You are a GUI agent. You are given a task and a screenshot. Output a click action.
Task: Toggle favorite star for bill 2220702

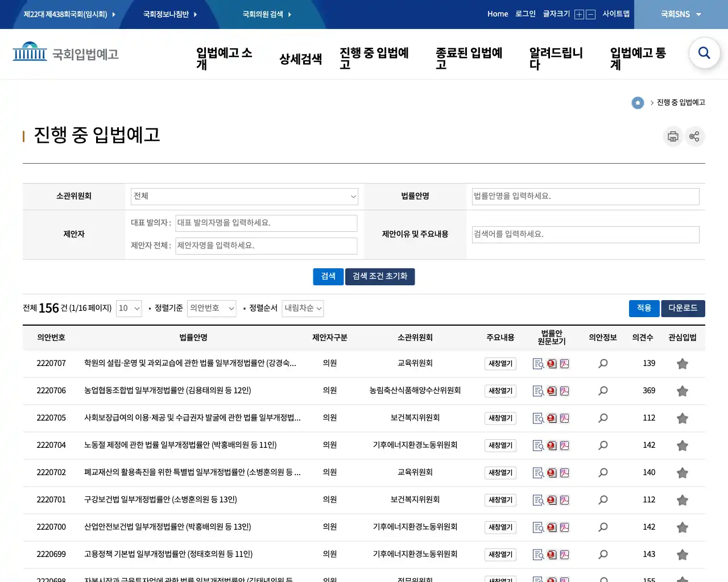(x=682, y=473)
